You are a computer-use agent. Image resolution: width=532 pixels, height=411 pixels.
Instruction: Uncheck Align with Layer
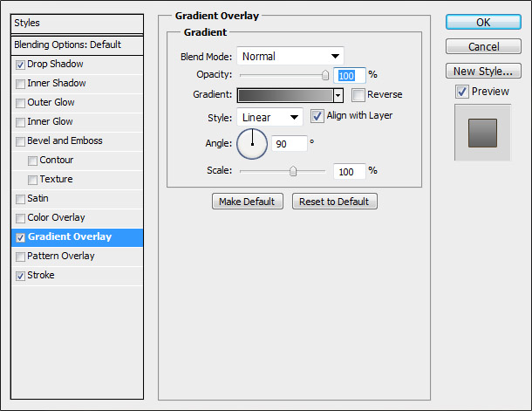(317, 116)
